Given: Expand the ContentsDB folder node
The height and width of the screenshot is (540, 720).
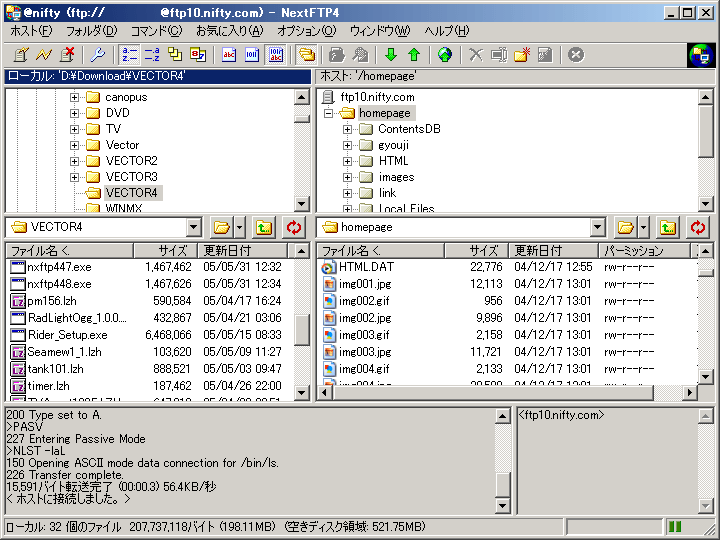Looking at the screenshot, I should click(x=347, y=129).
